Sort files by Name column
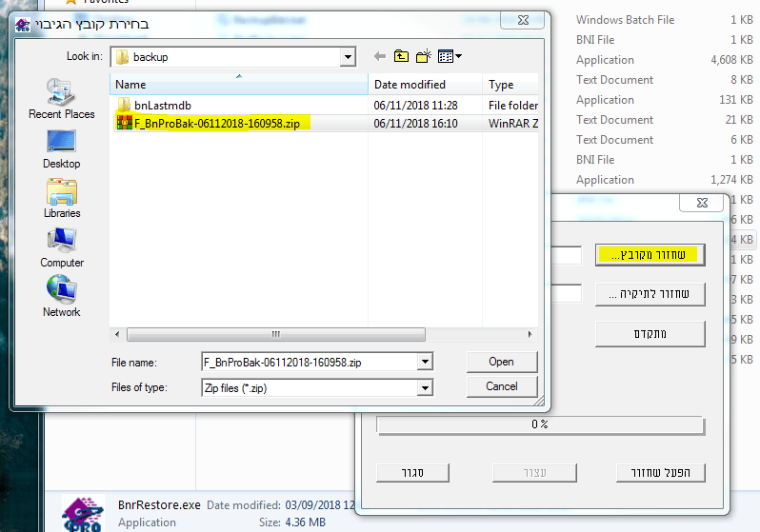Image resolution: width=760 pixels, height=532 pixels. [130, 85]
